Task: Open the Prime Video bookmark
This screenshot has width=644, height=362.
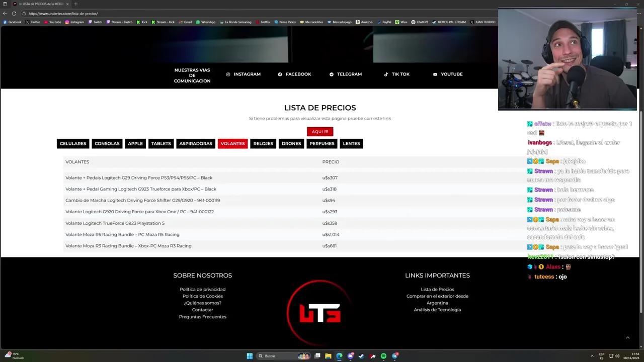Action: [285, 22]
